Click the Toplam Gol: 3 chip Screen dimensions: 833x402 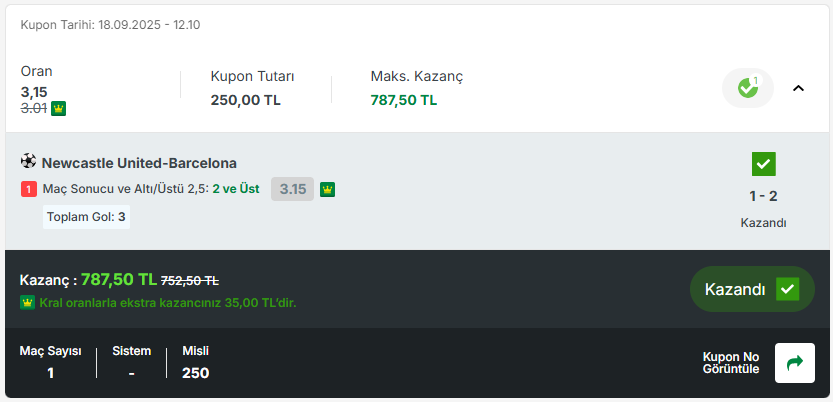86,217
